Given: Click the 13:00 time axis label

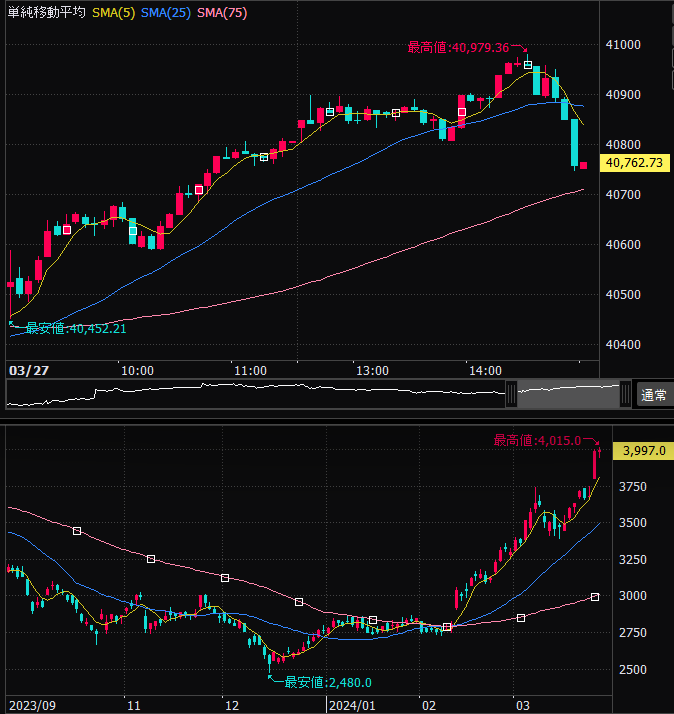Looking at the screenshot, I should point(373,371).
